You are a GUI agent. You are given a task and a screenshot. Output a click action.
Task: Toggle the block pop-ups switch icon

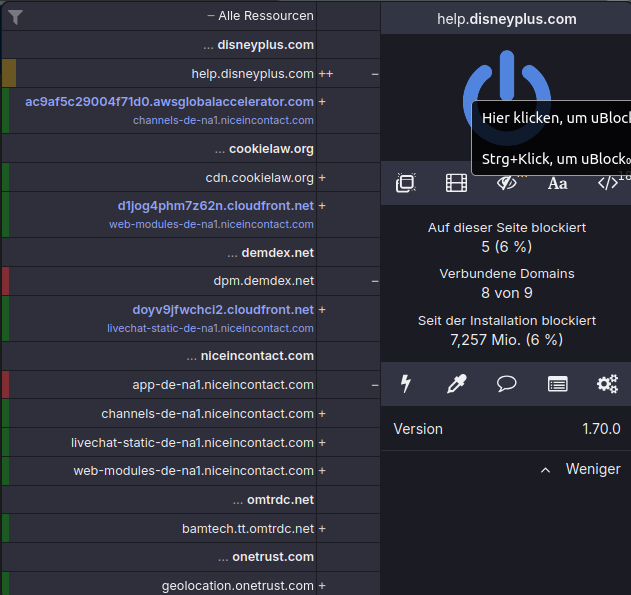(x=406, y=183)
